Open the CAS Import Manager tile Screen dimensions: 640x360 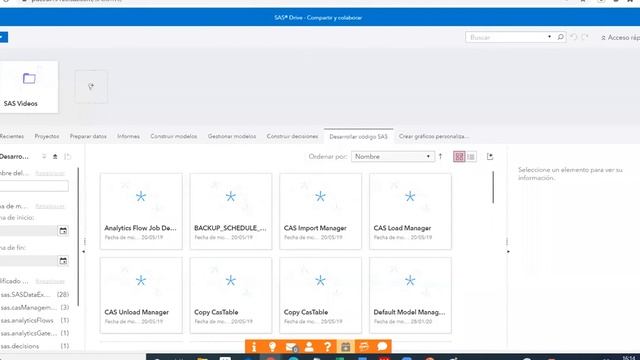pyautogui.click(x=320, y=211)
